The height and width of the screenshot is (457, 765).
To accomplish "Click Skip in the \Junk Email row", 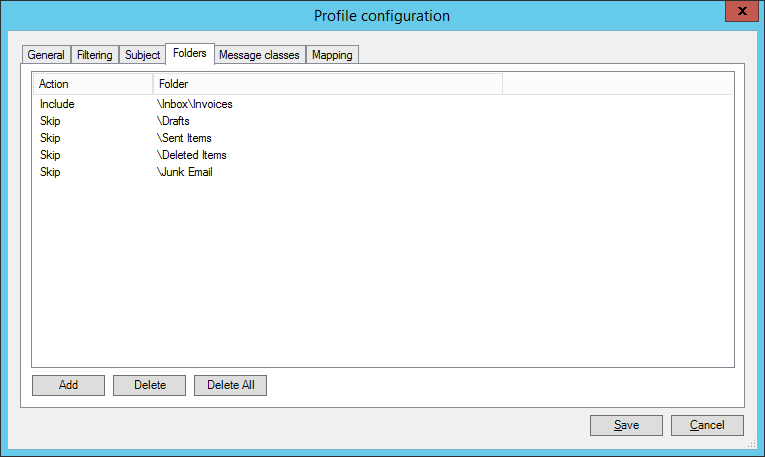I will click(x=50, y=172).
